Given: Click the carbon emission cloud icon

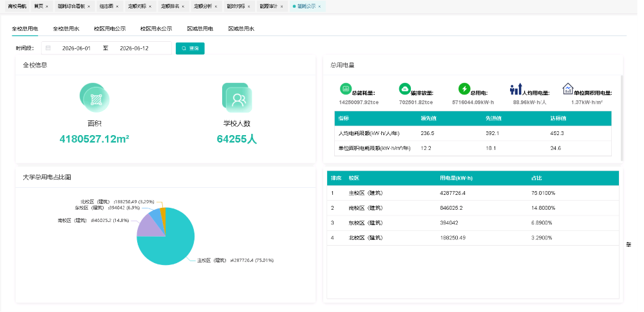Looking at the screenshot, I should click(x=404, y=88).
